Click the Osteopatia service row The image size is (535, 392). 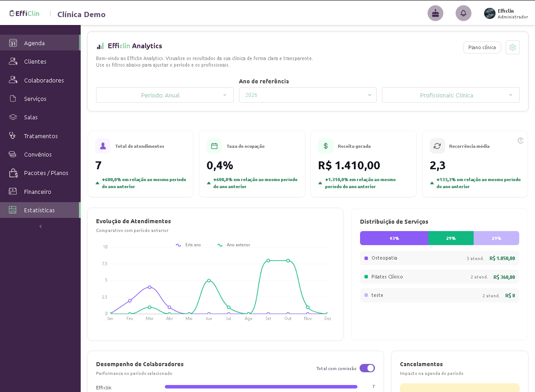tap(439, 258)
